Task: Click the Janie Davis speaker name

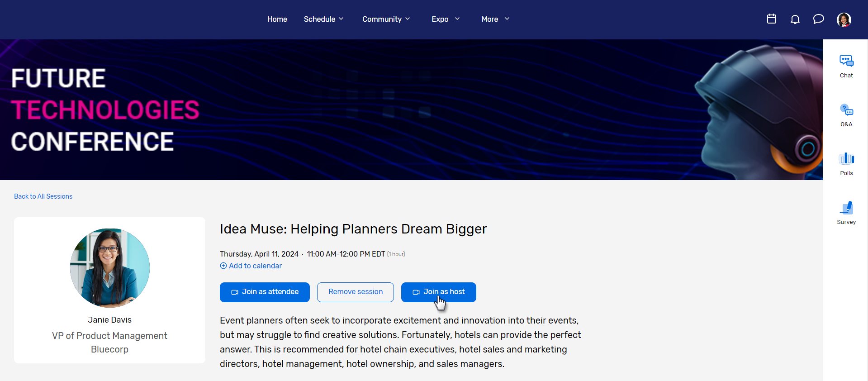Action: click(109, 320)
